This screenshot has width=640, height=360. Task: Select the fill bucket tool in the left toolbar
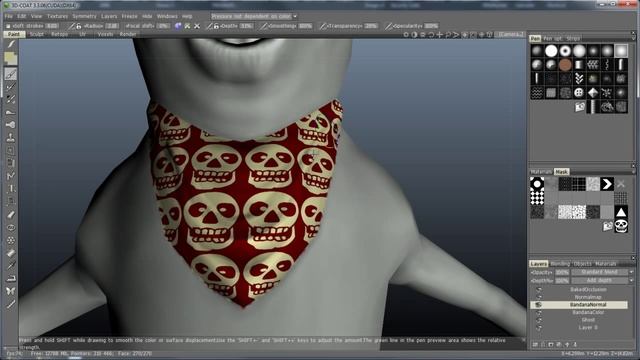(x=11, y=253)
